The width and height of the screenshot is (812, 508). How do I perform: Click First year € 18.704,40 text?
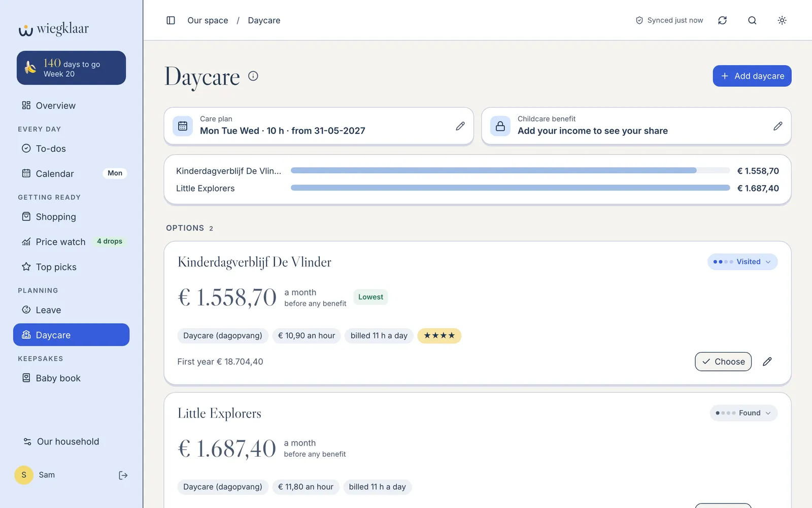pyautogui.click(x=220, y=362)
